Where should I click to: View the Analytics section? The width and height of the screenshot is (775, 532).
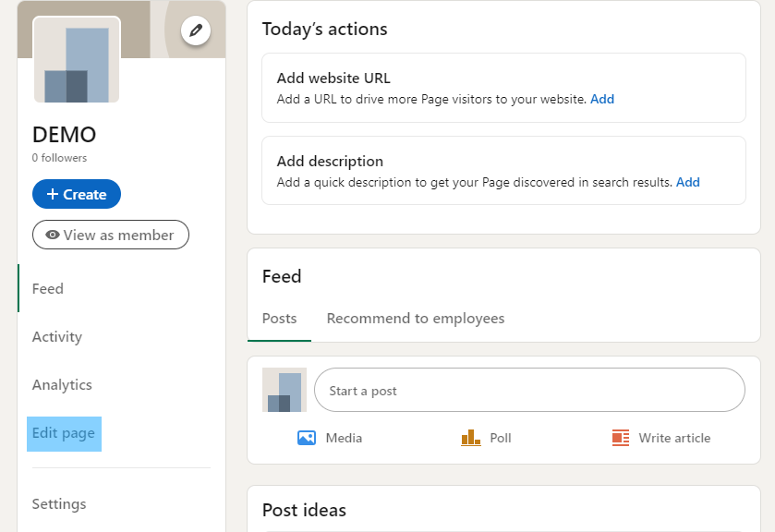[x=62, y=384]
